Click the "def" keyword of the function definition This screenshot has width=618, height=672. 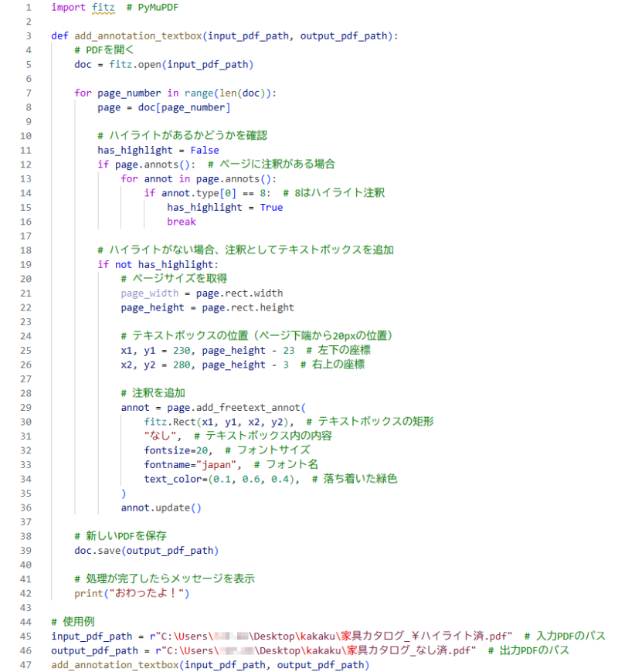coord(59,36)
